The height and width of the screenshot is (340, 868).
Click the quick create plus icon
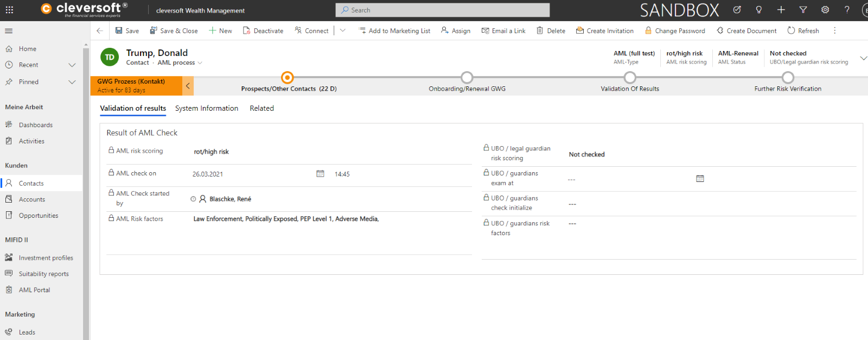click(781, 10)
